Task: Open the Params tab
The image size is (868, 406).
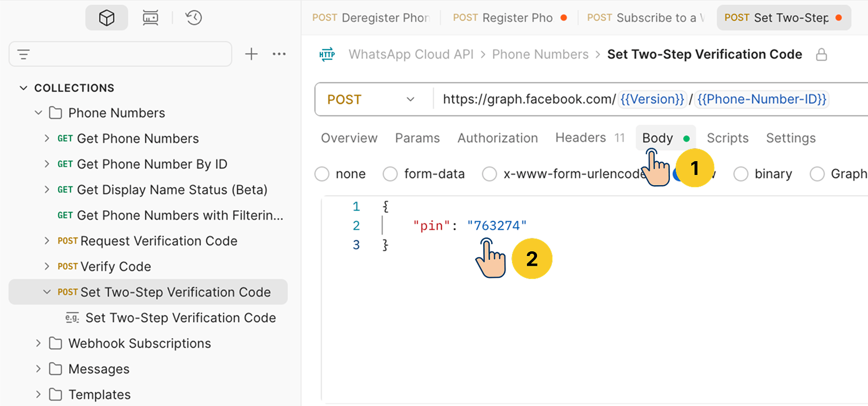Action: (x=417, y=138)
